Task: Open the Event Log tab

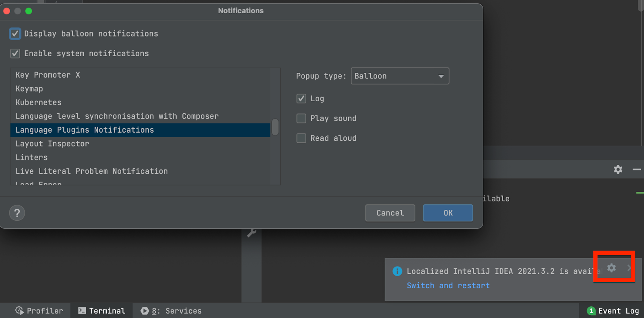Action: (x=613, y=311)
